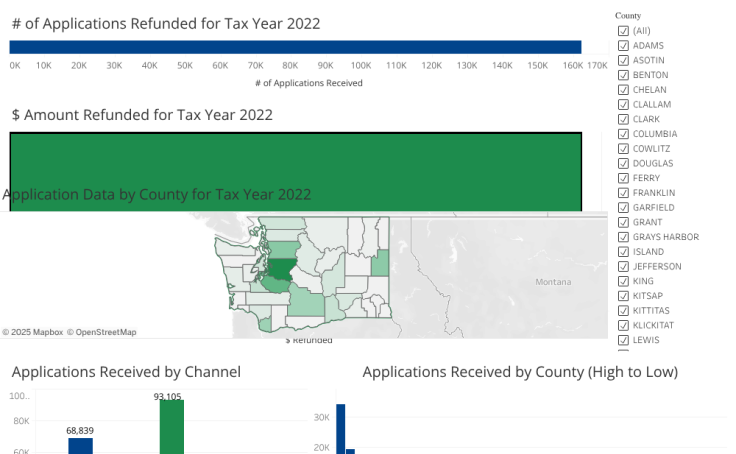The image size is (736, 454).
Task: Open the Mapbox attribution link
Action: (x=33, y=332)
